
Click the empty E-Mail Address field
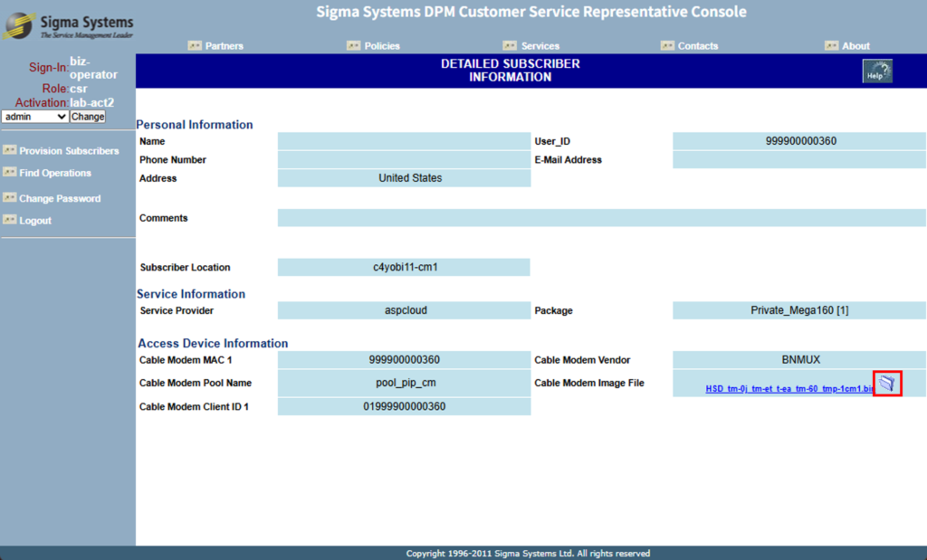tap(798, 159)
